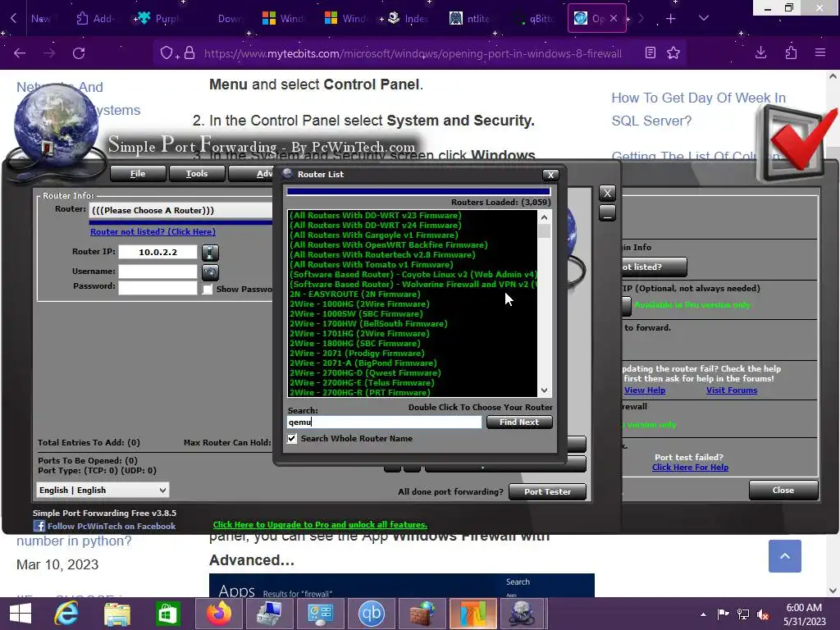The height and width of the screenshot is (630, 840).
Task: Select 2N - EASYROUTE router entry
Action: [354, 294]
